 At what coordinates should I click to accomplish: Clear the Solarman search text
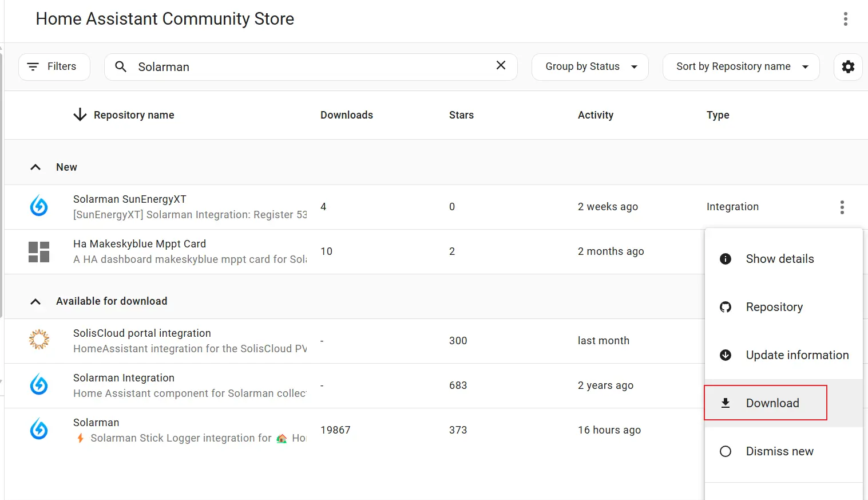click(501, 65)
